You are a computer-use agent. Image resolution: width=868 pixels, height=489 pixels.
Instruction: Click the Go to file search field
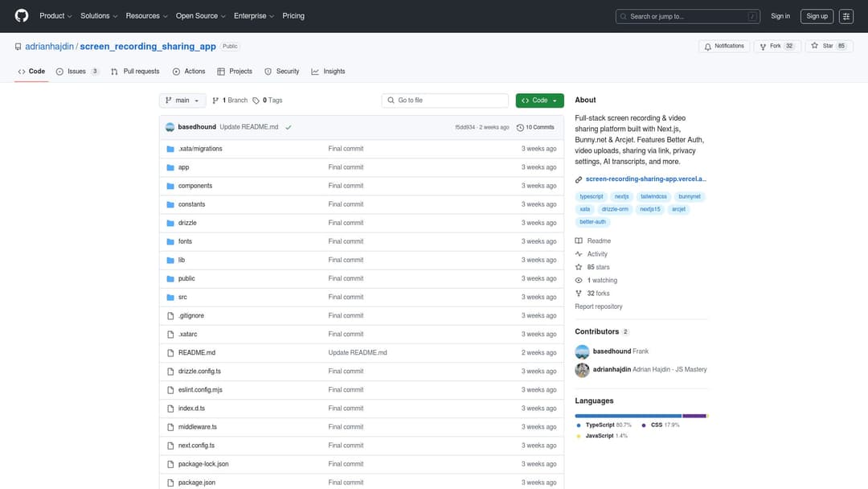pyautogui.click(x=445, y=101)
